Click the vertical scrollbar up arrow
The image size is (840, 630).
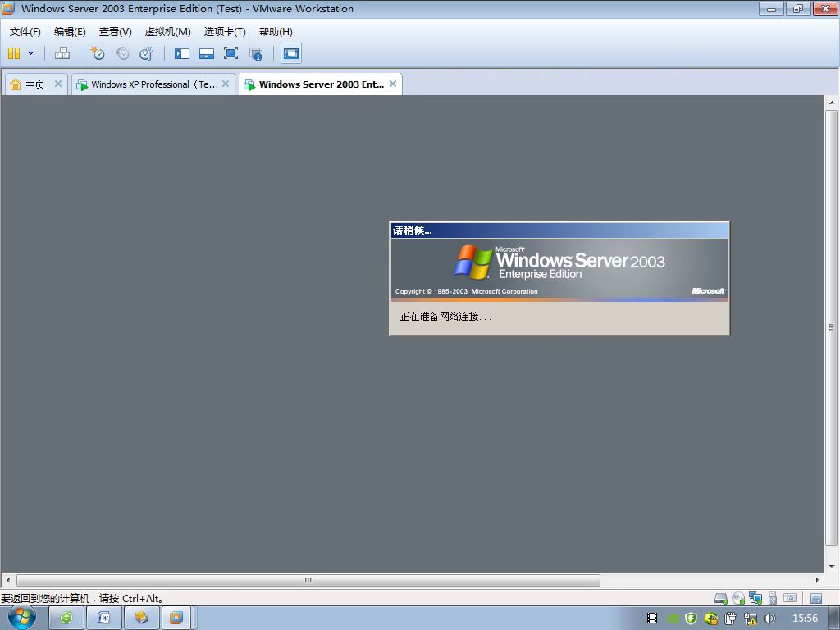point(832,102)
